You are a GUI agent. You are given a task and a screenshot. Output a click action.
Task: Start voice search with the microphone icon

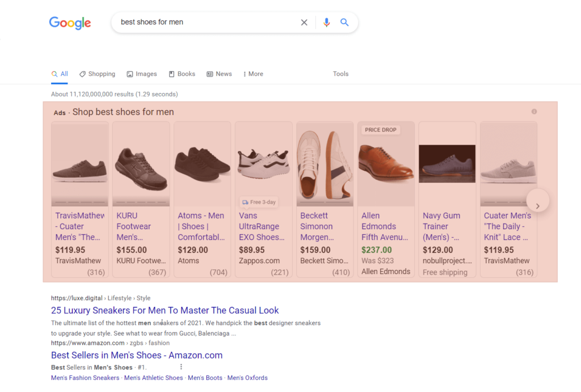pos(326,22)
